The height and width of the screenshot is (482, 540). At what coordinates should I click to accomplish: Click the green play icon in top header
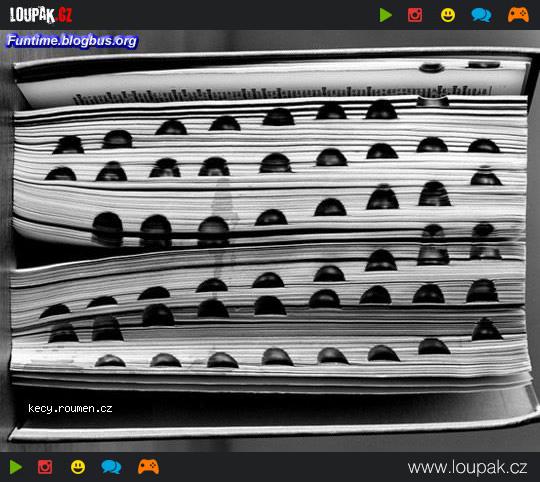click(385, 15)
